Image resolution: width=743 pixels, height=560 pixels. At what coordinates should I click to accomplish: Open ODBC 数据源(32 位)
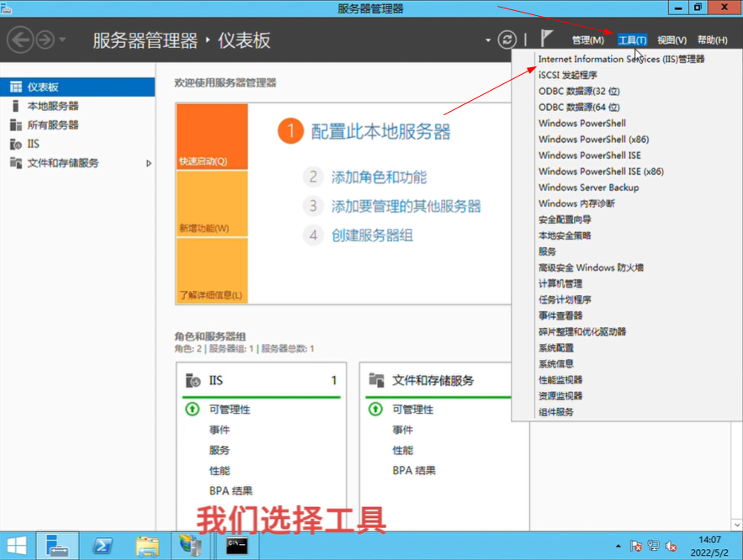point(579,92)
